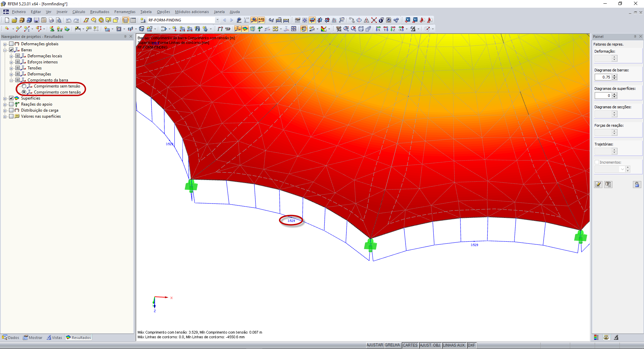Open the Ficheiro menu
This screenshot has height=349, width=644.
pos(19,12)
